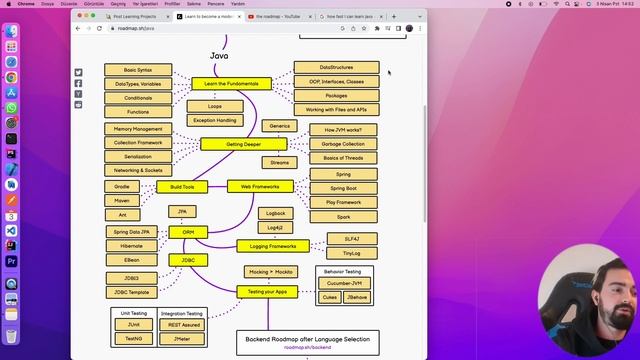Select the 'Garbage Collection' box
The height and width of the screenshot is (360, 640).
pos(343,144)
